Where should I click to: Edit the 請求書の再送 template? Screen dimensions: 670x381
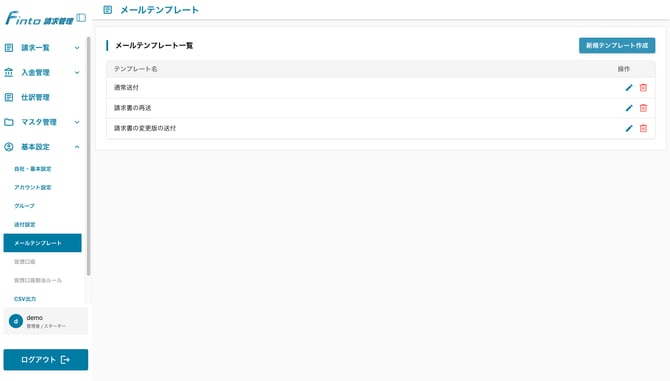point(629,108)
